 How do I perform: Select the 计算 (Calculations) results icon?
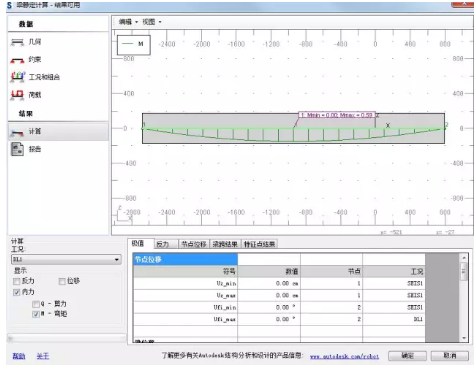click(x=17, y=132)
